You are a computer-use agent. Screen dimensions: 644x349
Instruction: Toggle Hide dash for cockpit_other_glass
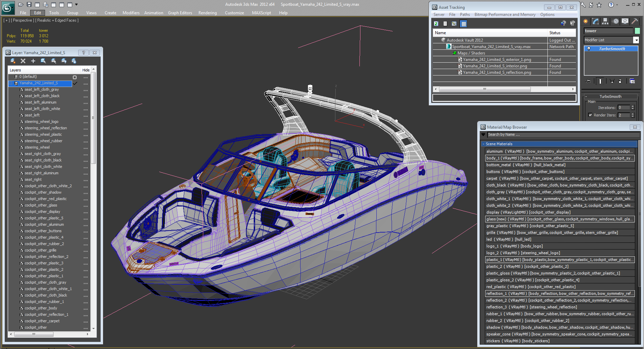click(86, 206)
